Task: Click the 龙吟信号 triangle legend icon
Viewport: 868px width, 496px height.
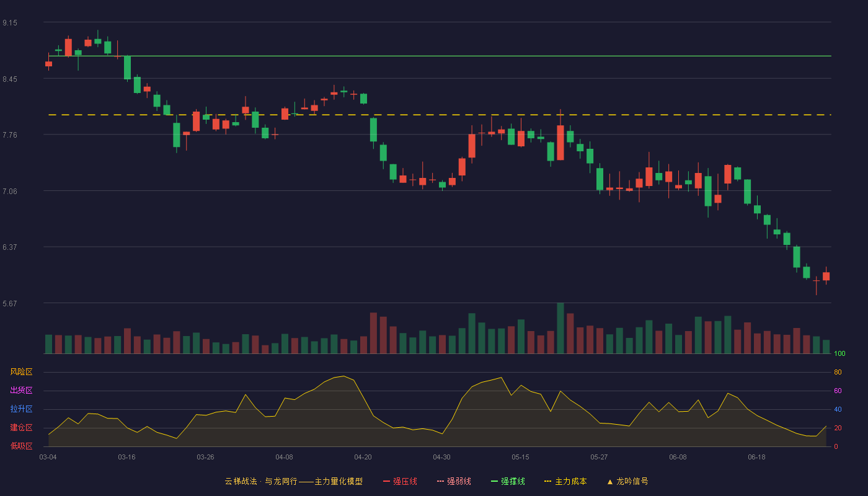Action: (x=610, y=481)
